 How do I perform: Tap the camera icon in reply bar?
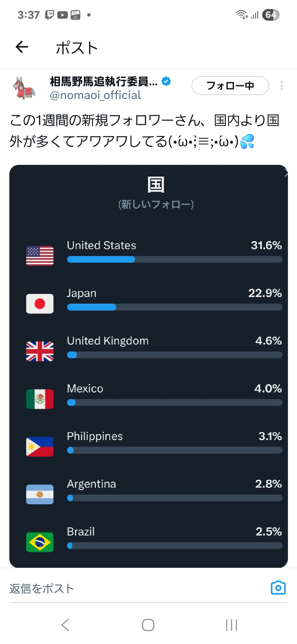278,588
